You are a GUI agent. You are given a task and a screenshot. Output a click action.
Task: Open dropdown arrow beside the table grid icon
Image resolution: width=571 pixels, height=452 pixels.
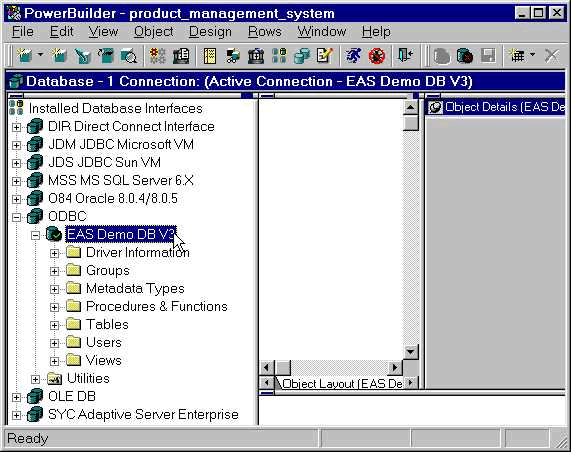532,55
